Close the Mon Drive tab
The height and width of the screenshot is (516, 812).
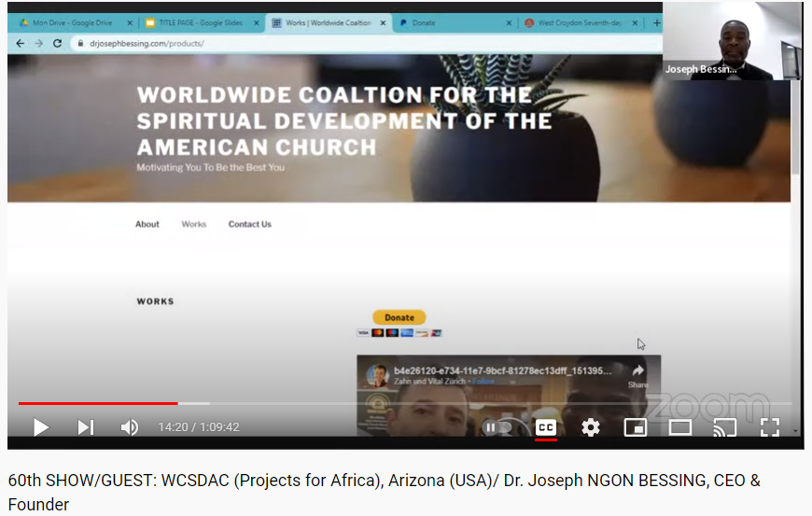(x=130, y=22)
